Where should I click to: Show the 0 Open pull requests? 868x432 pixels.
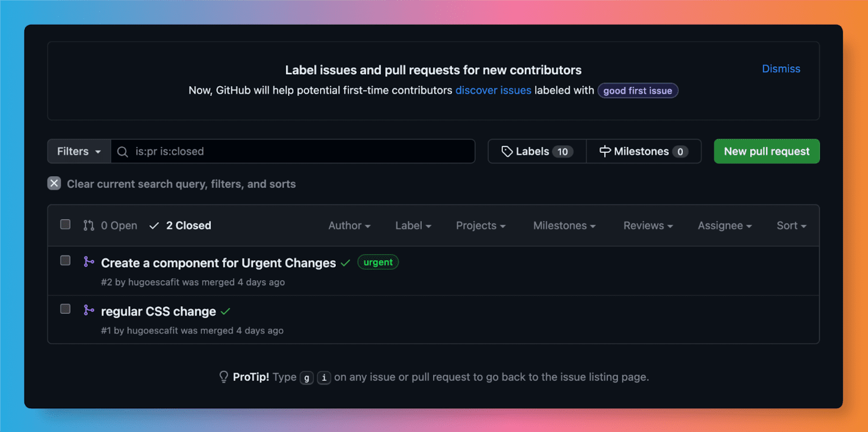[110, 225]
